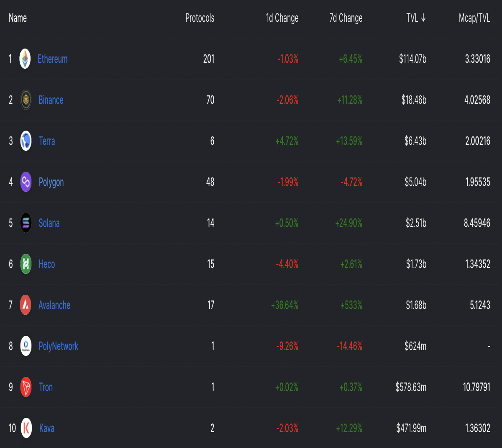Click the Avalanche chain logo icon
The image size is (502, 448).
[x=26, y=305]
